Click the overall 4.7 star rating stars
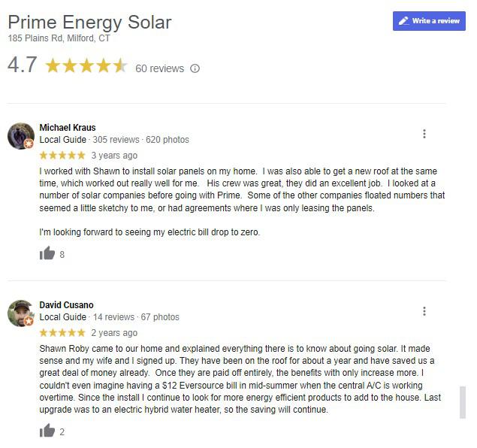The image size is (477, 448). (86, 66)
